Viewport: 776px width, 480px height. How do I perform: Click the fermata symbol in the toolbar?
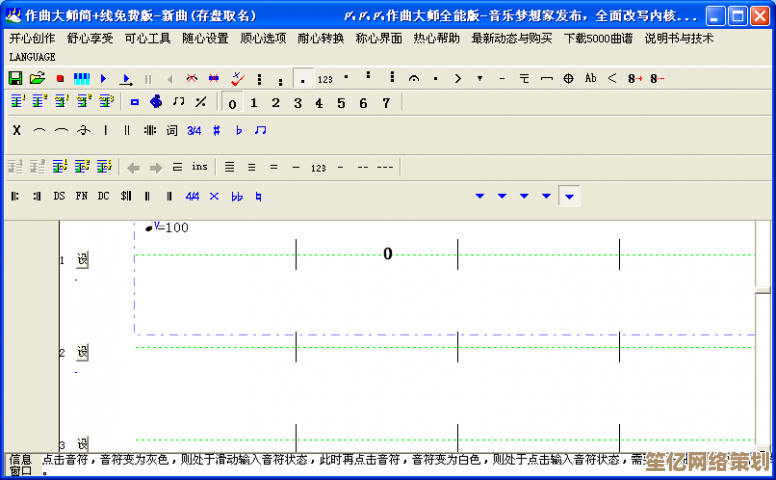pyautogui.click(x=414, y=78)
